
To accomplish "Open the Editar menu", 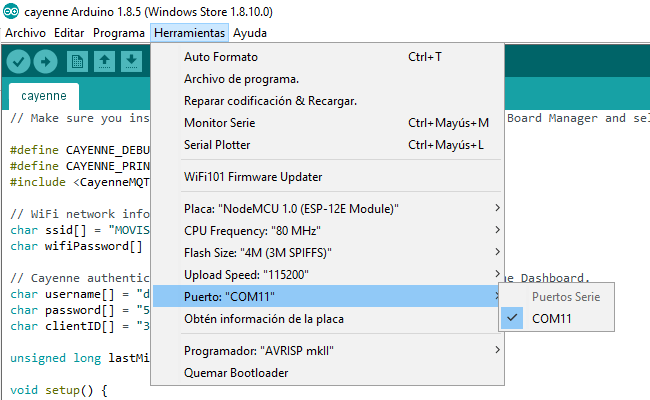I will pyautogui.click(x=69, y=33).
